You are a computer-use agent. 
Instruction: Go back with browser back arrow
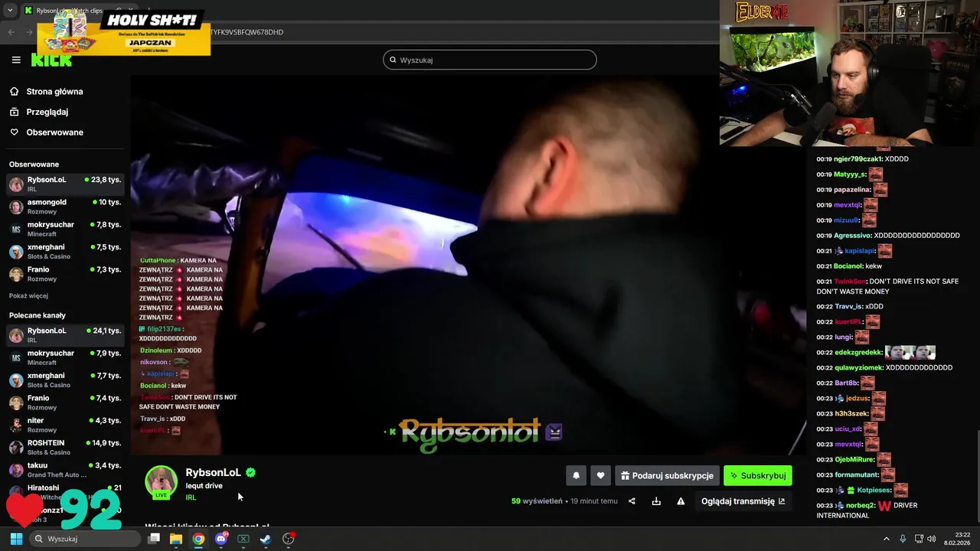11,32
